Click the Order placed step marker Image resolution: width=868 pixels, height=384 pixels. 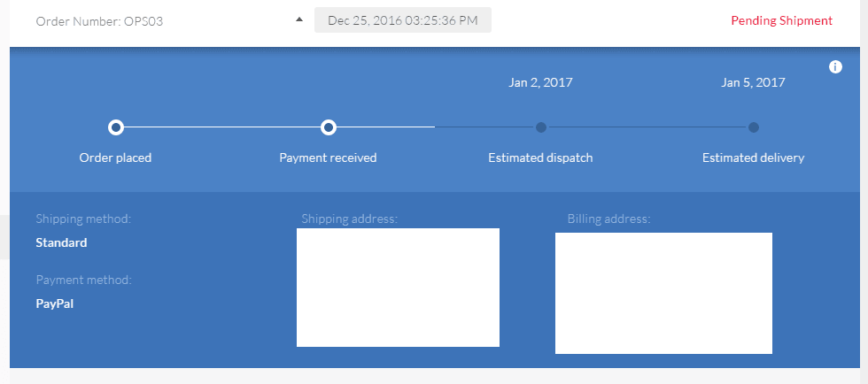click(116, 127)
